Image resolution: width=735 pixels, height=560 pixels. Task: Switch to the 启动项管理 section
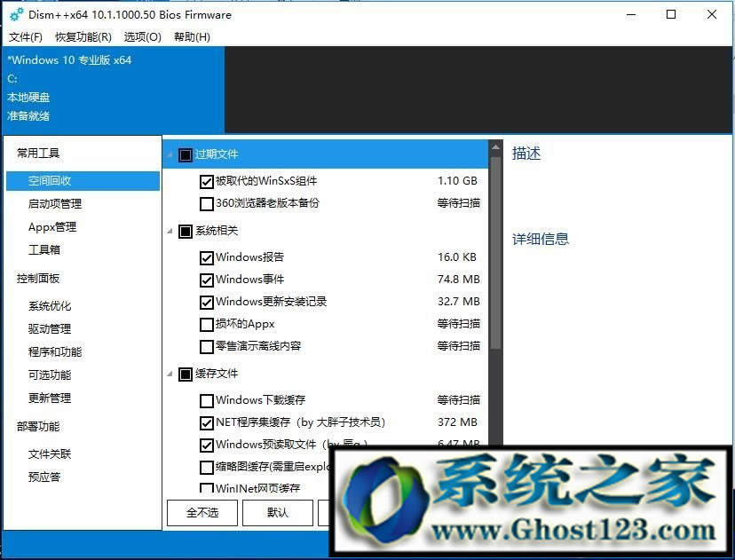58,203
